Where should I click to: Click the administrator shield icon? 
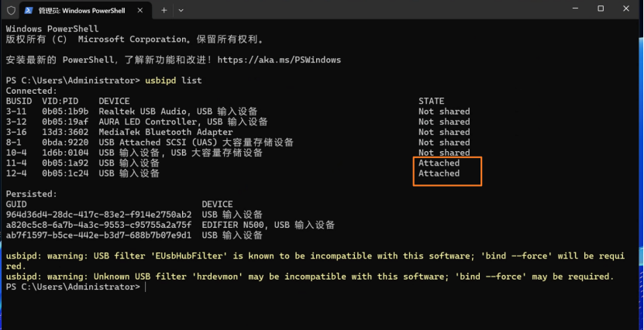click(x=11, y=10)
